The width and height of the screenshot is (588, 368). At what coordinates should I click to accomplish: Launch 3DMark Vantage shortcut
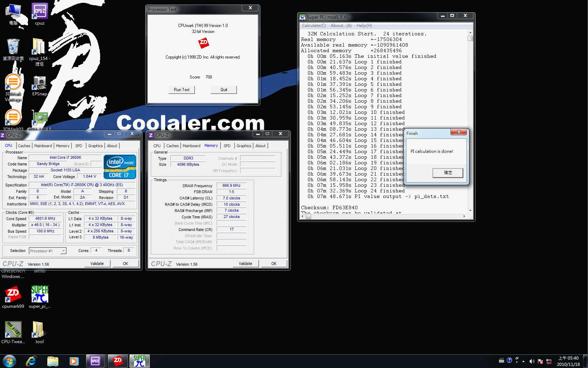(13, 88)
